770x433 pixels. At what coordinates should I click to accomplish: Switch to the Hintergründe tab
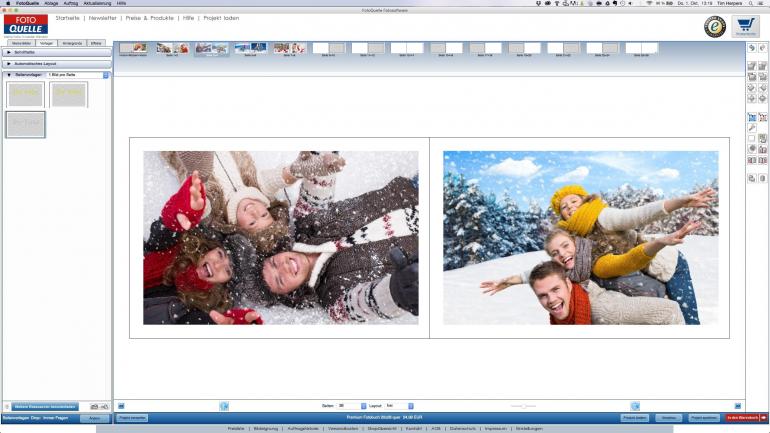coord(73,43)
